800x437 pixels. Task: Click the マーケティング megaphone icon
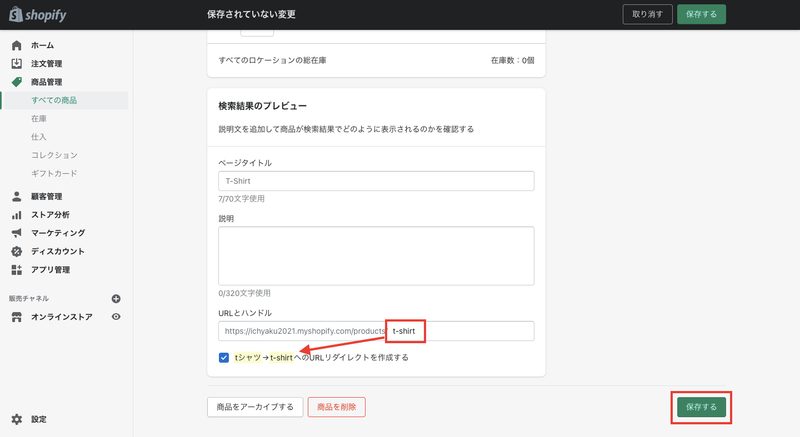[x=16, y=233]
